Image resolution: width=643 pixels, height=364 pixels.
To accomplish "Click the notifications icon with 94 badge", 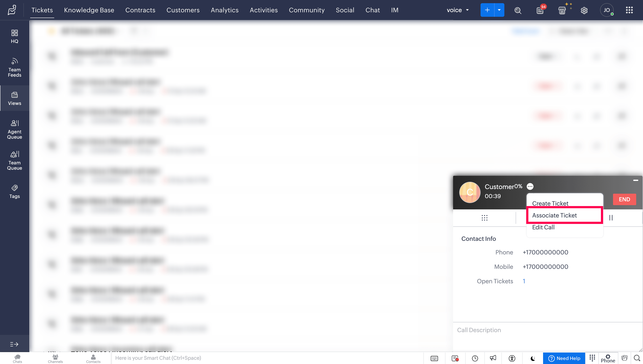I will coord(540,10).
